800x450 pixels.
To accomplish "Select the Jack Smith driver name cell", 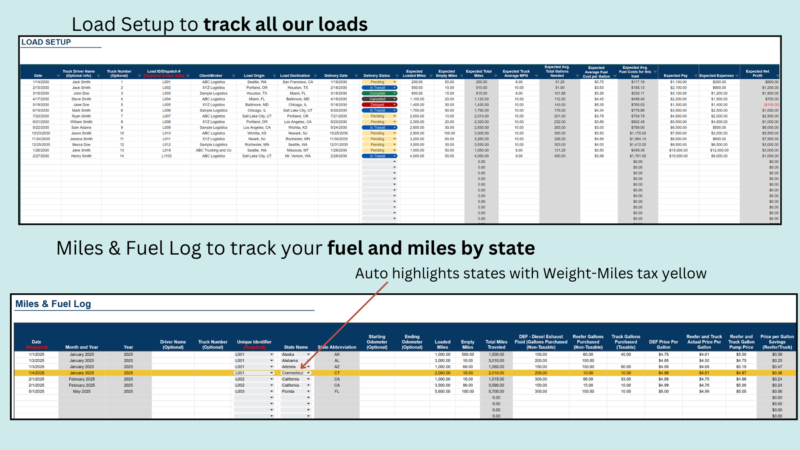I will 81,82.
